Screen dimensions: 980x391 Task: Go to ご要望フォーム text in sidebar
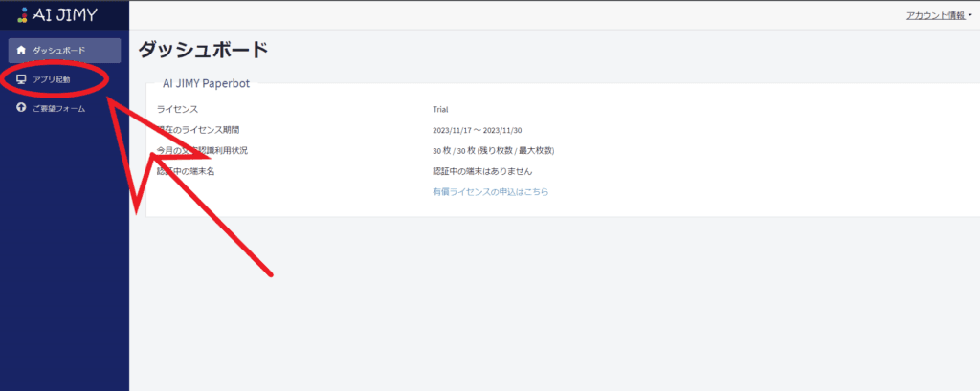click(x=58, y=109)
